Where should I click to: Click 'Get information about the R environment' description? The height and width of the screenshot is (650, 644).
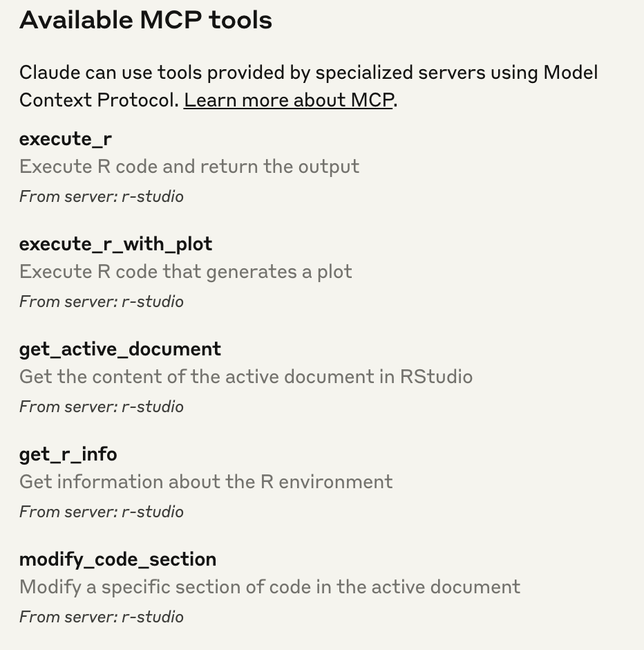pos(206,482)
